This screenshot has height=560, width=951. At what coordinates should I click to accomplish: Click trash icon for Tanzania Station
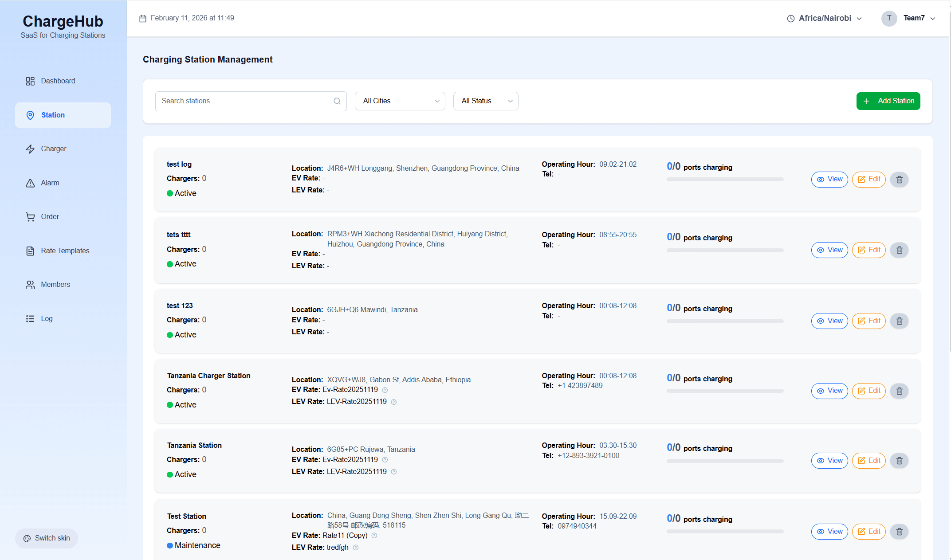[x=899, y=461]
